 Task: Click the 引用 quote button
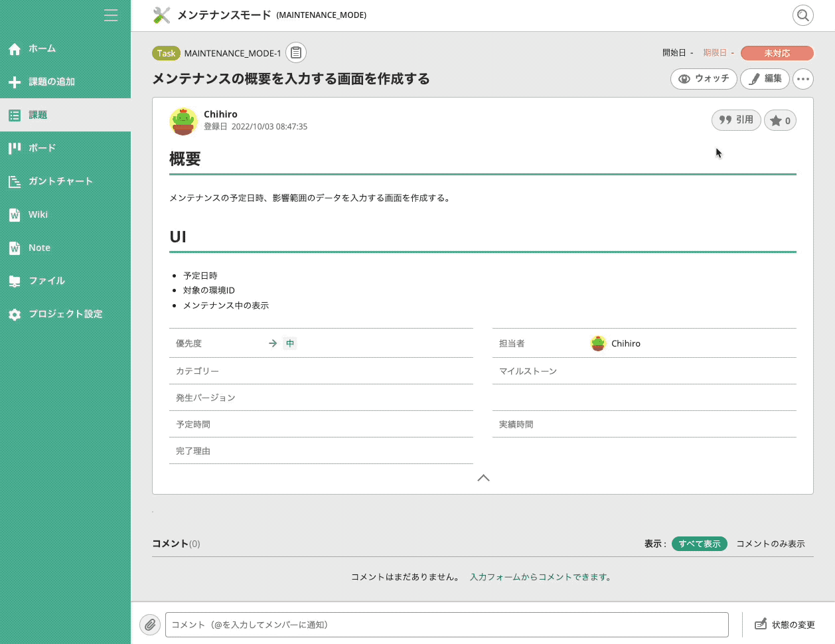click(x=736, y=120)
